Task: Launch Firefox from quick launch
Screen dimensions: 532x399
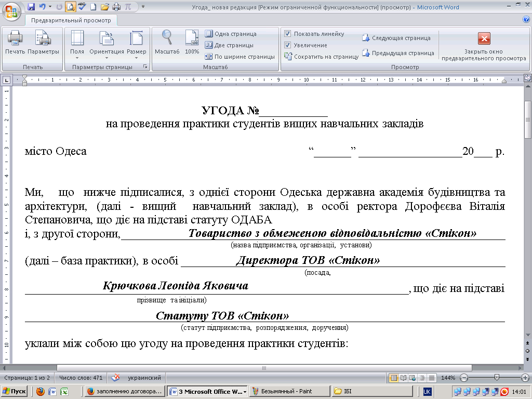Action: (x=41, y=392)
